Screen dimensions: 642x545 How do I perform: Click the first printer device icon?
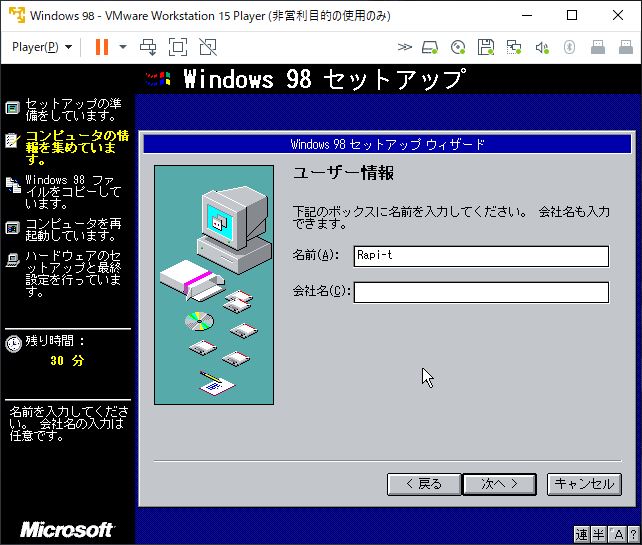coord(598,47)
